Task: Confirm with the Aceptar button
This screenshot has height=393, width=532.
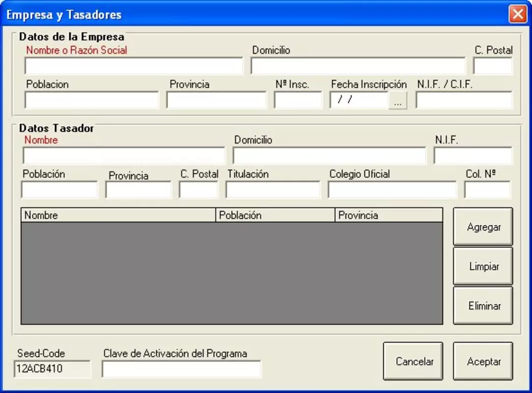Action: point(483,361)
